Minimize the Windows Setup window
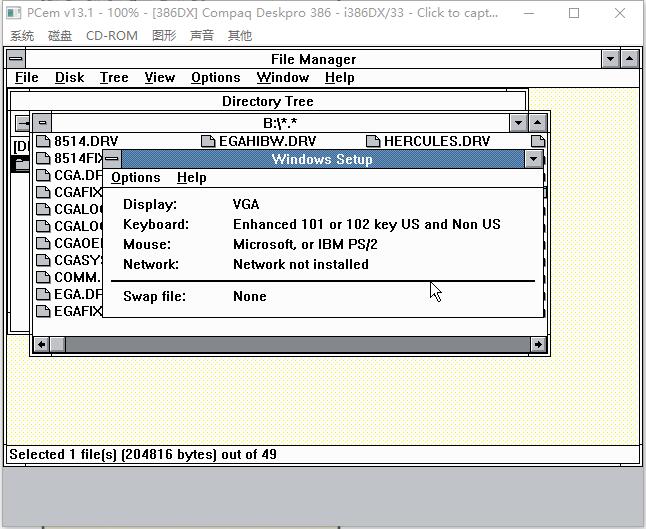 (534, 159)
